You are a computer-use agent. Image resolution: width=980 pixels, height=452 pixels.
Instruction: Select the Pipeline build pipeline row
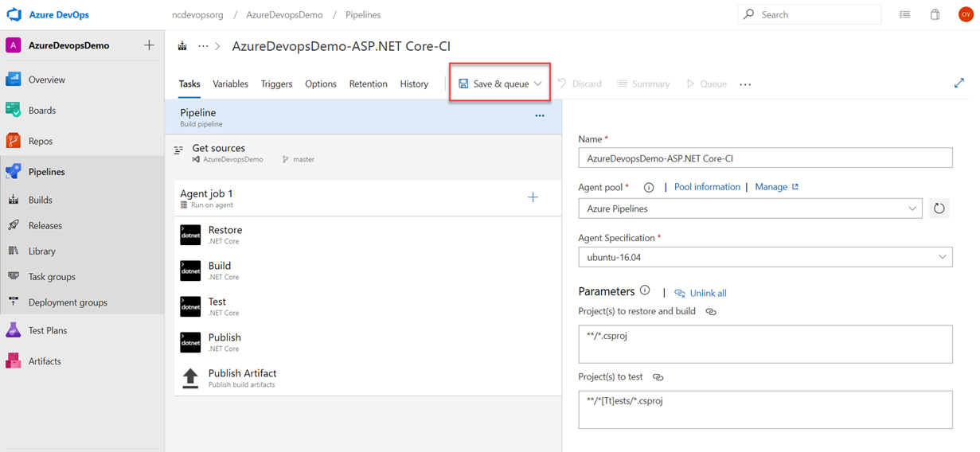tap(363, 117)
